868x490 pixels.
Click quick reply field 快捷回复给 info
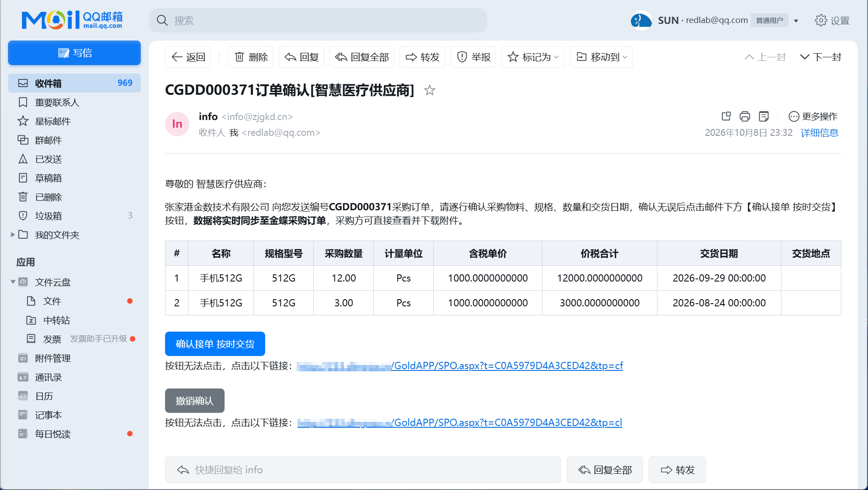pyautogui.click(x=363, y=470)
